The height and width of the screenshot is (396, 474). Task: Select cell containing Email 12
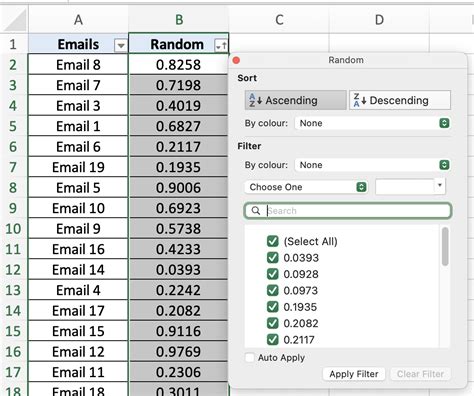78,352
